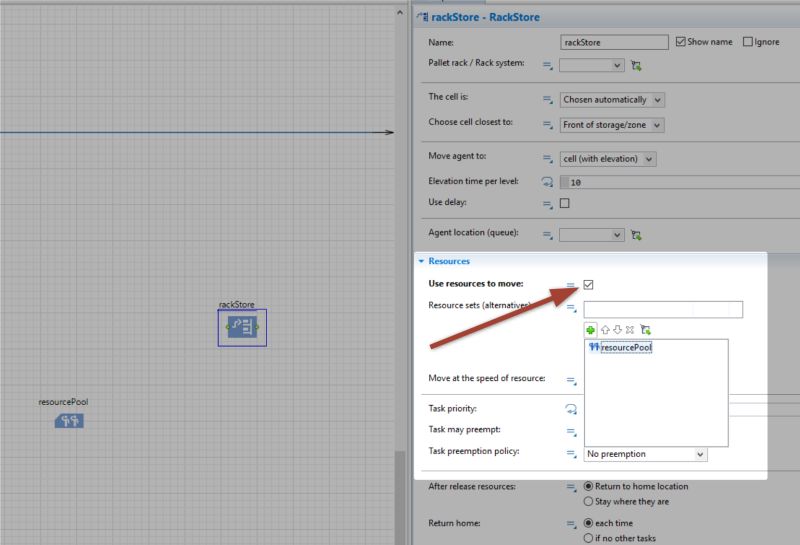Toggle static/dynamic icon for Pallet rack / Rack system

point(547,65)
